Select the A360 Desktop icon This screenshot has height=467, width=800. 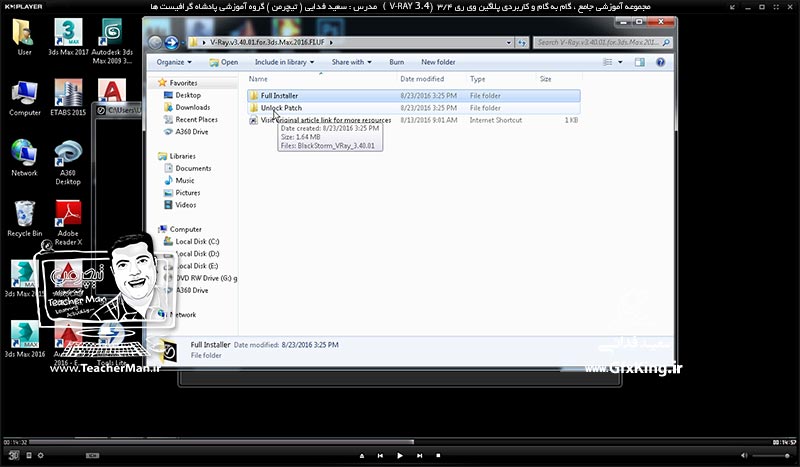(x=68, y=162)
